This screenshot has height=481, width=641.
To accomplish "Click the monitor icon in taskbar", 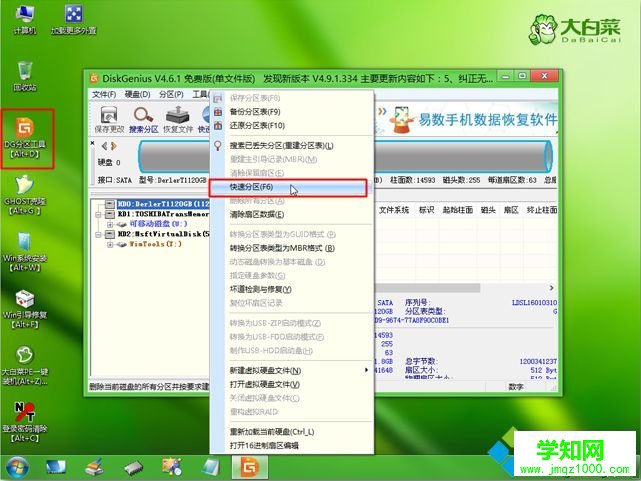I will 56,468.
